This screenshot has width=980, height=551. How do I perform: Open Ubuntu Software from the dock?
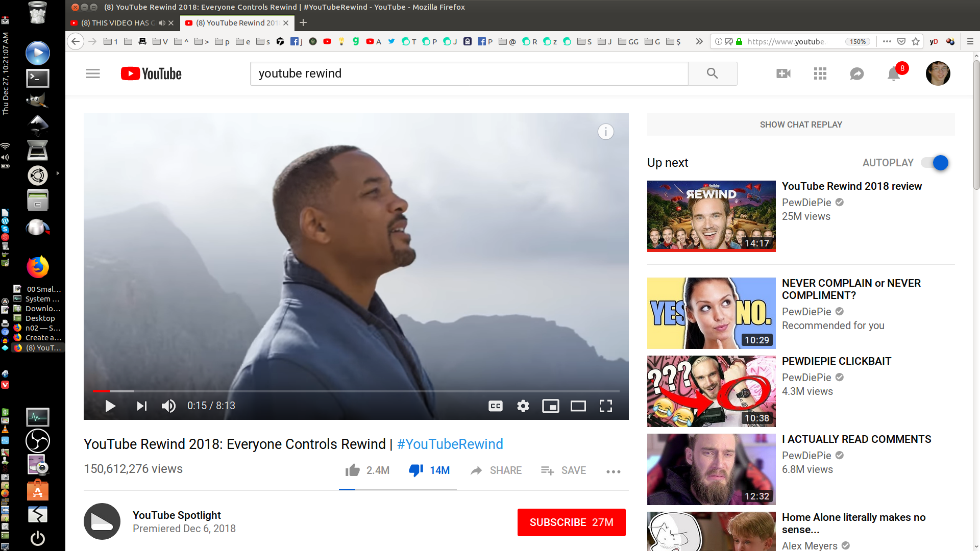pos(38,490)
